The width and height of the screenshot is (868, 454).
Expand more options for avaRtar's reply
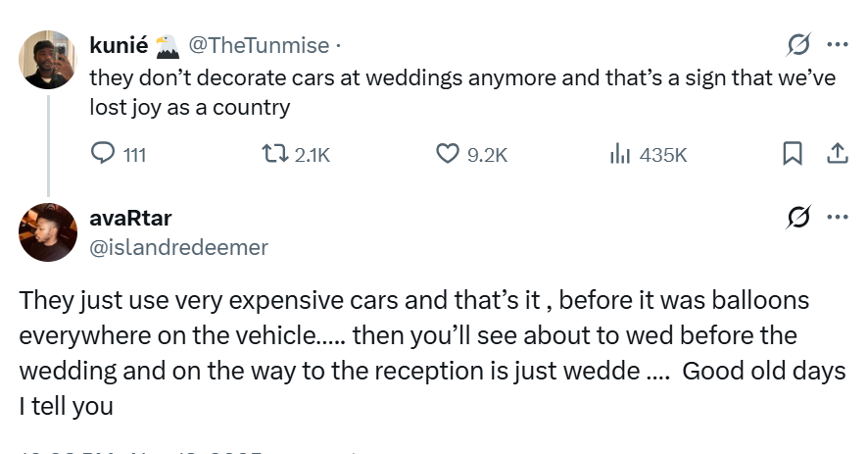pos(838,218)
